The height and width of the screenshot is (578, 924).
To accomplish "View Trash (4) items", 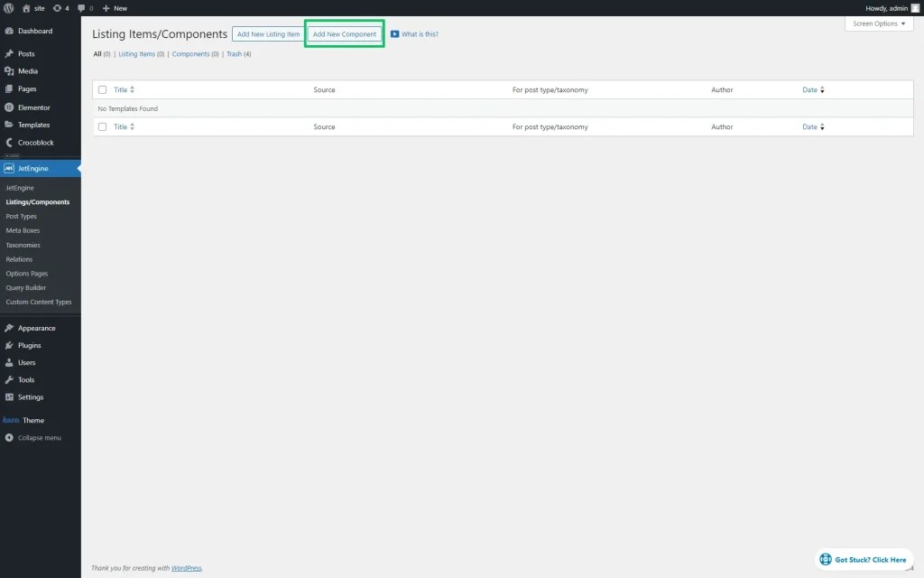I will [x=238, y=53].
